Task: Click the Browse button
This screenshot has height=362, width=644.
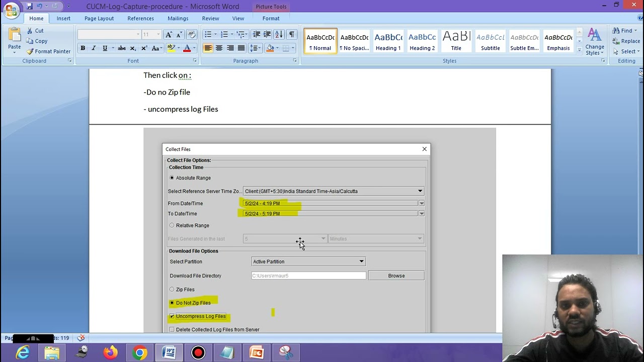Action: click(396, 276)
